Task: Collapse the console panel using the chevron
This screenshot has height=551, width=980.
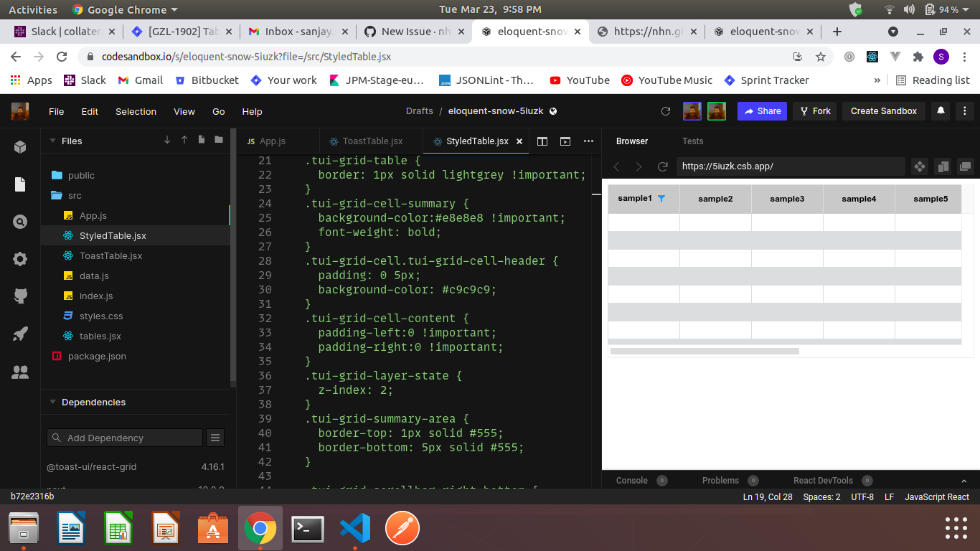Action: click(x=963, y=480)
